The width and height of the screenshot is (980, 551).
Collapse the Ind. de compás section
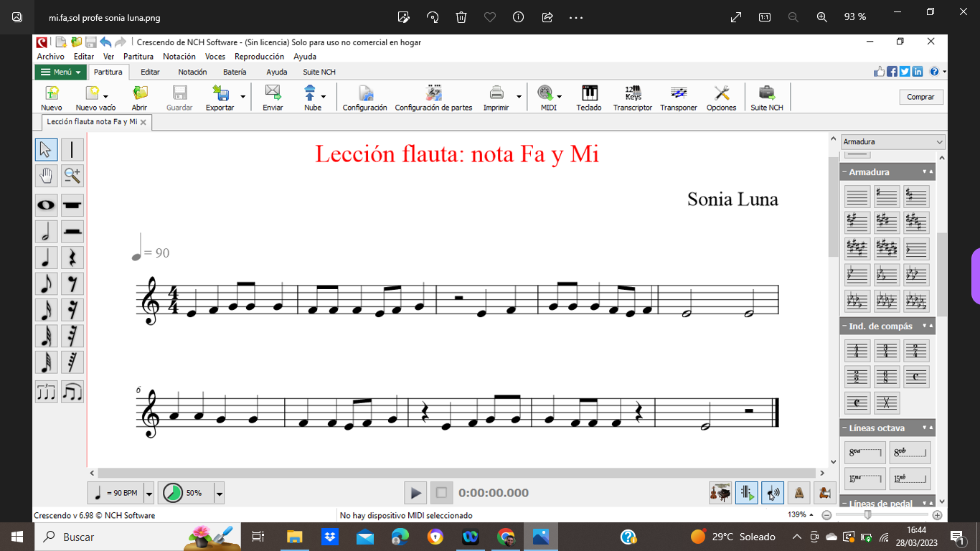coord(844,326)
